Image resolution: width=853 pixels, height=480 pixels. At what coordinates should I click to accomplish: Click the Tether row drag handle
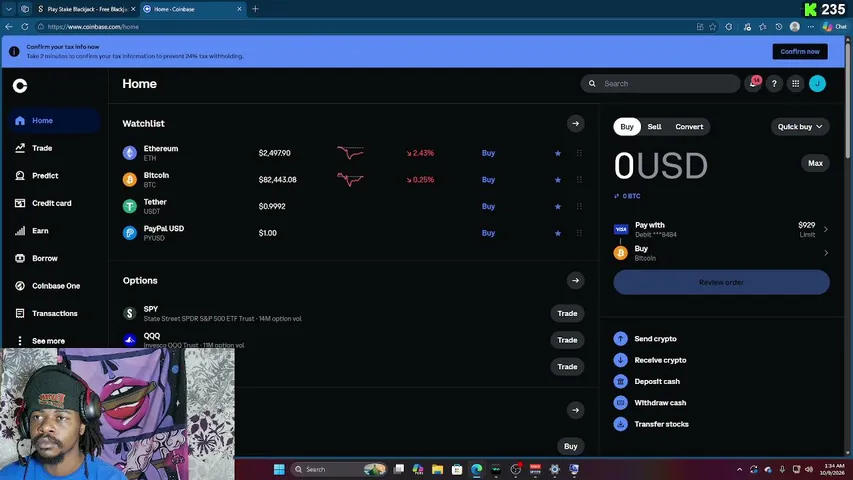(x=579, y=206)
